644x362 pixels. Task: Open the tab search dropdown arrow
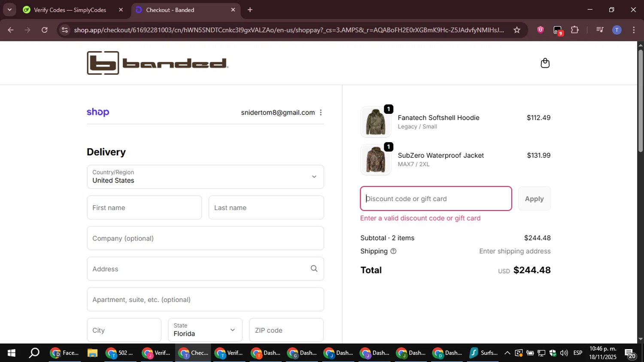pyautogui.click(x=9, y=10)
